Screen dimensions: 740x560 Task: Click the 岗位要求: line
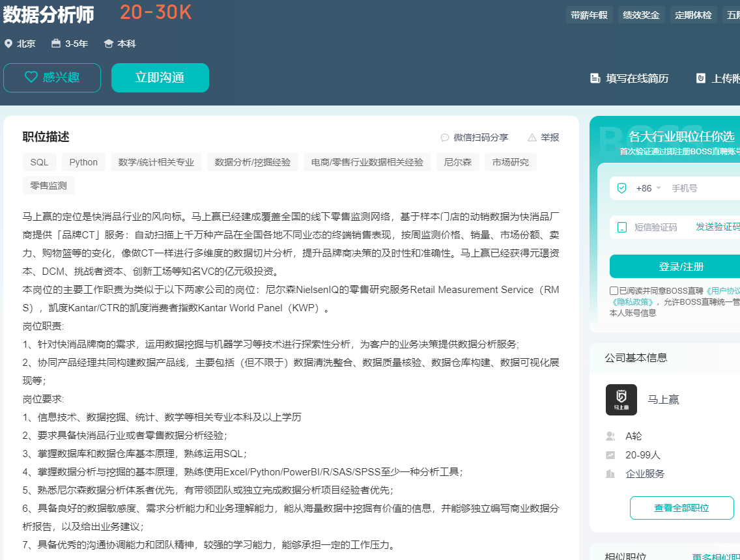click(43, 399)
